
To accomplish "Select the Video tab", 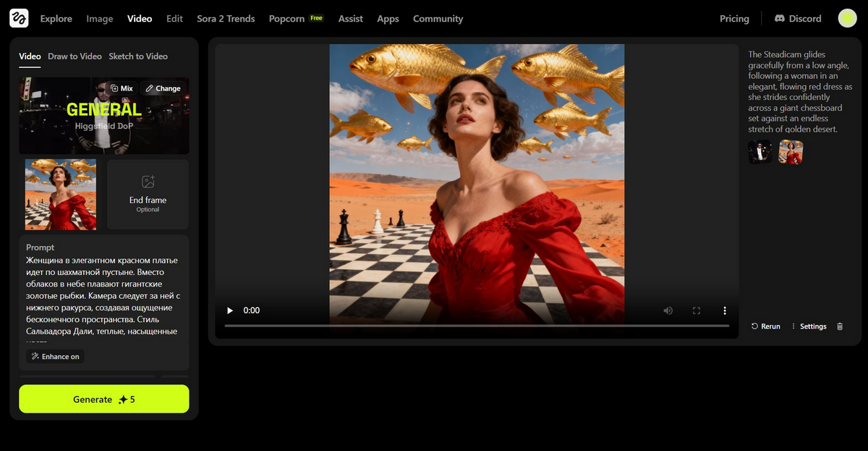I will click(30, 56).
